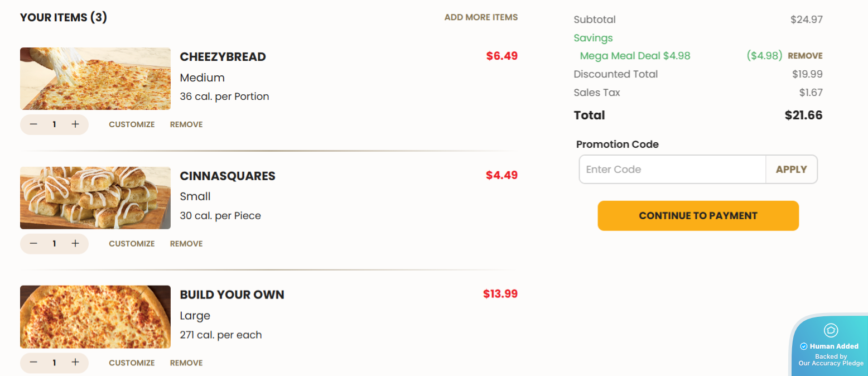Customize the Build Your Own pizza
The image size is (868, 376).
click(132, 363)
